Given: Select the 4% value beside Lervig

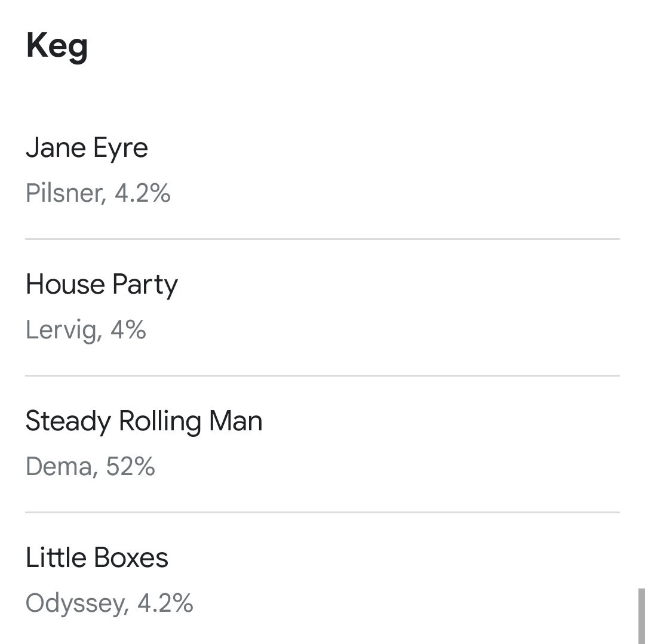Looking at the screenshot, I should point(128,330).
